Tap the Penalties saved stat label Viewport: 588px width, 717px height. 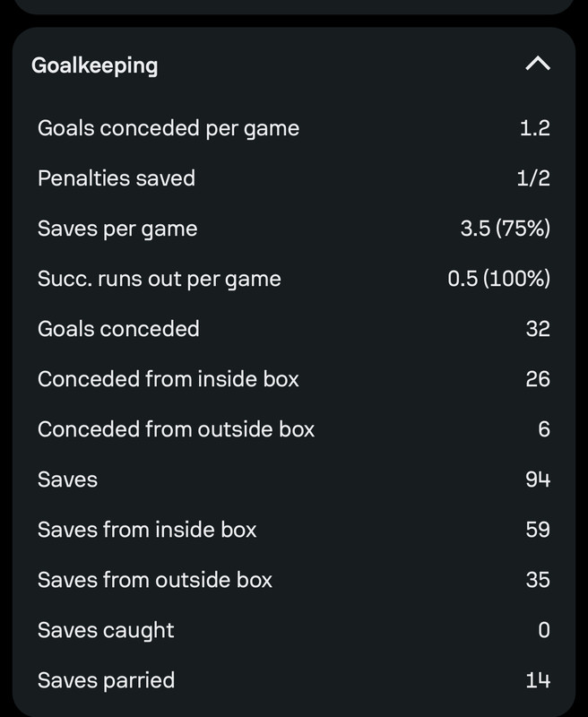(117, 177)
